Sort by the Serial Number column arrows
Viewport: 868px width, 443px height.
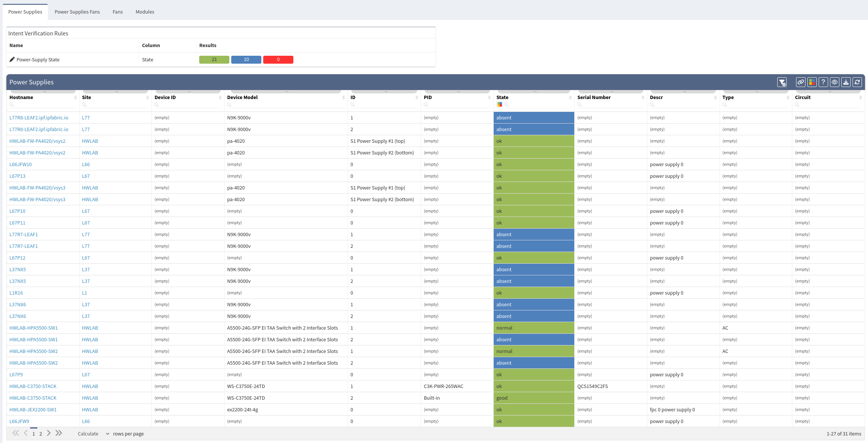(x=643, y=98)
